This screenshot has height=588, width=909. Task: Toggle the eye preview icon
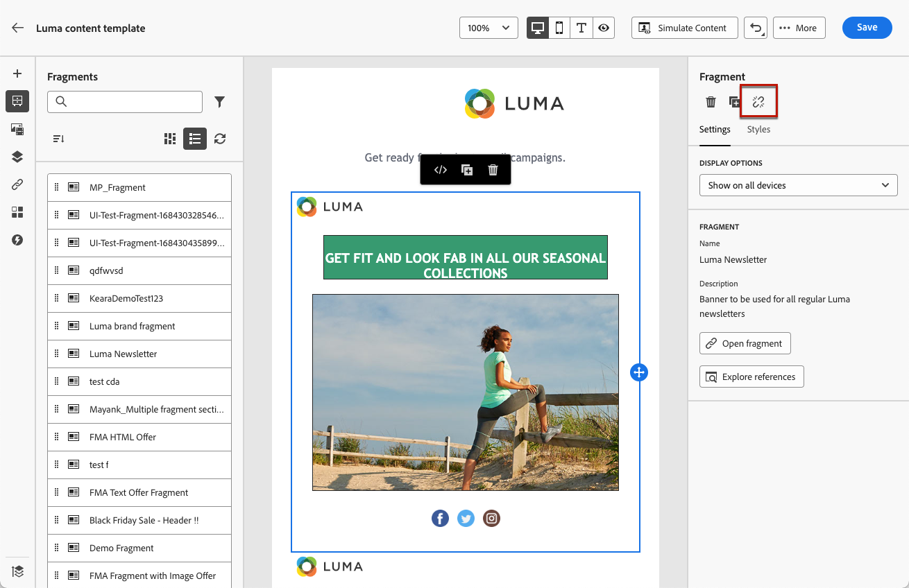point(604,28)
